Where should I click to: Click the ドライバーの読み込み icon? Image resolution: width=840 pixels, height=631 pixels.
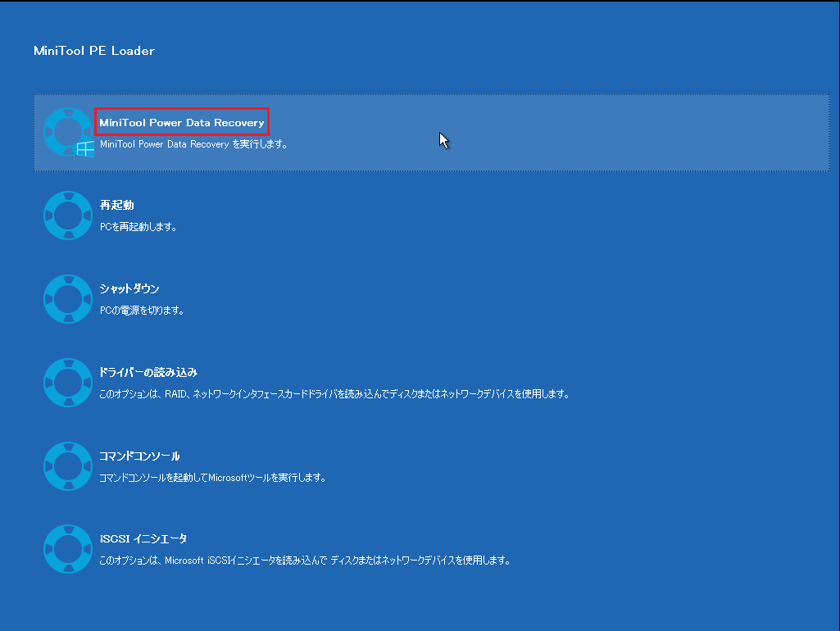click(68, 383)
